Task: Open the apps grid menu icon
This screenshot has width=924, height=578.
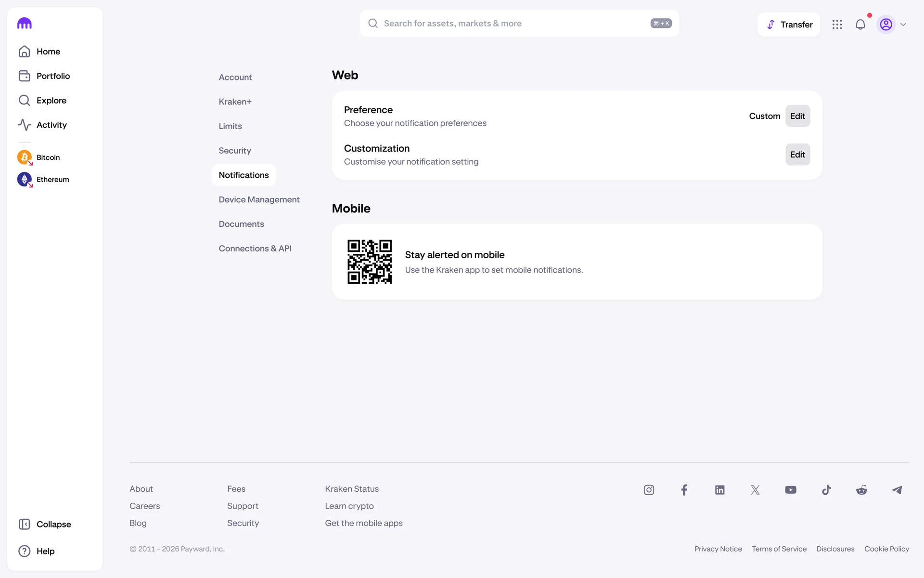Action: (837, 25)
